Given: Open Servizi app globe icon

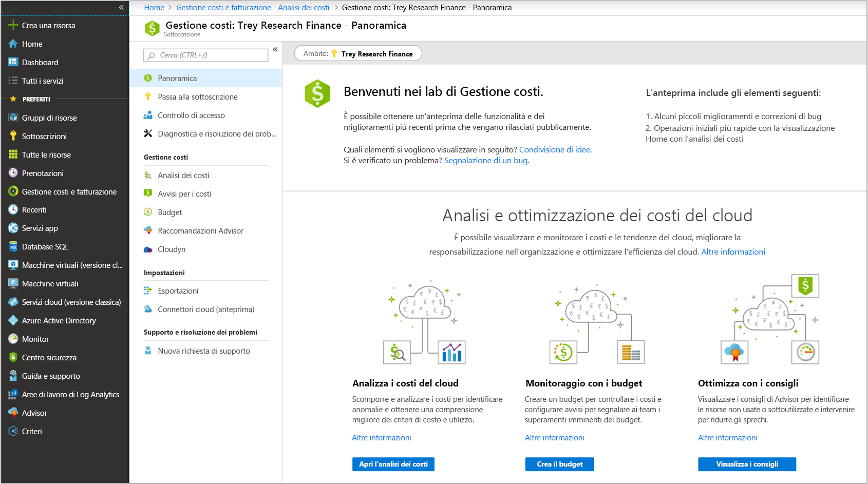Looking at the screenshot, I should 13,228.
